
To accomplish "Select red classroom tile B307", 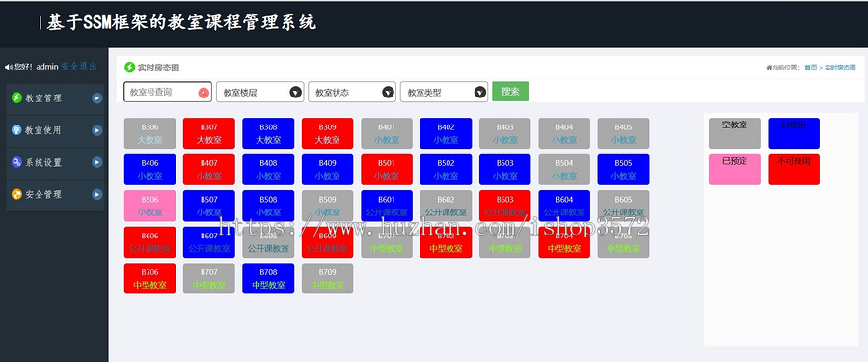I will click(209, 133).
